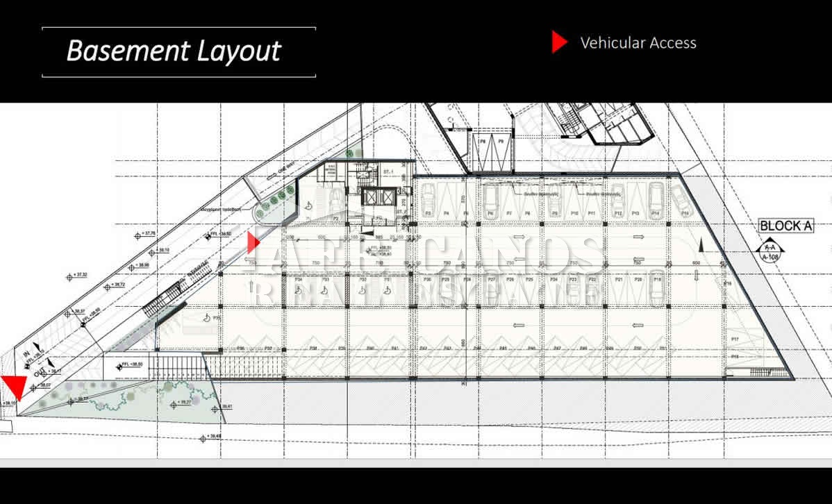This screenshot has width=832, height=504.
Task: Click the red arrow at basement ramp entry
Action: click(253, 242)
